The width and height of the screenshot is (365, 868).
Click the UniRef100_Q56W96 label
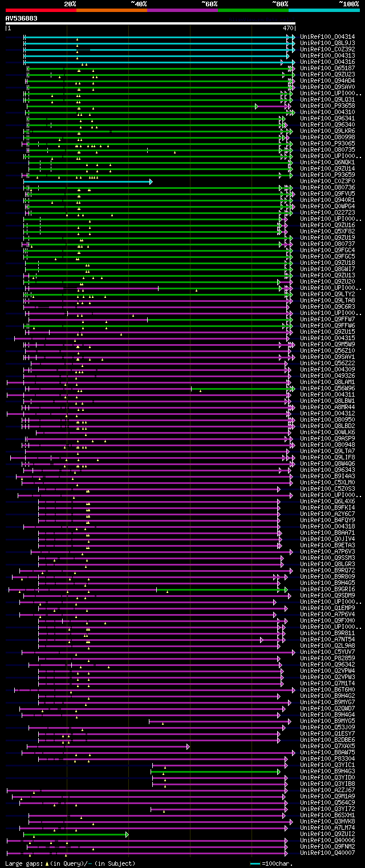(328, 389)
